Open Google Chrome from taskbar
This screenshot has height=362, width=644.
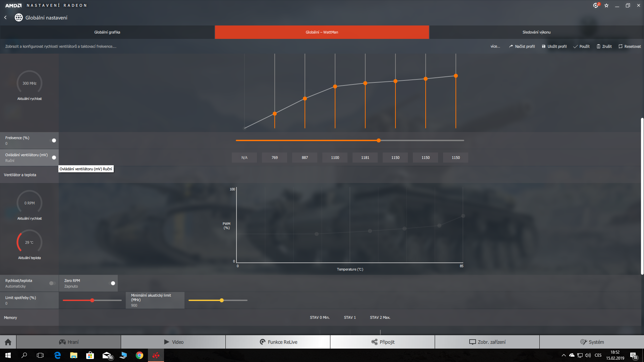[140, 355]
